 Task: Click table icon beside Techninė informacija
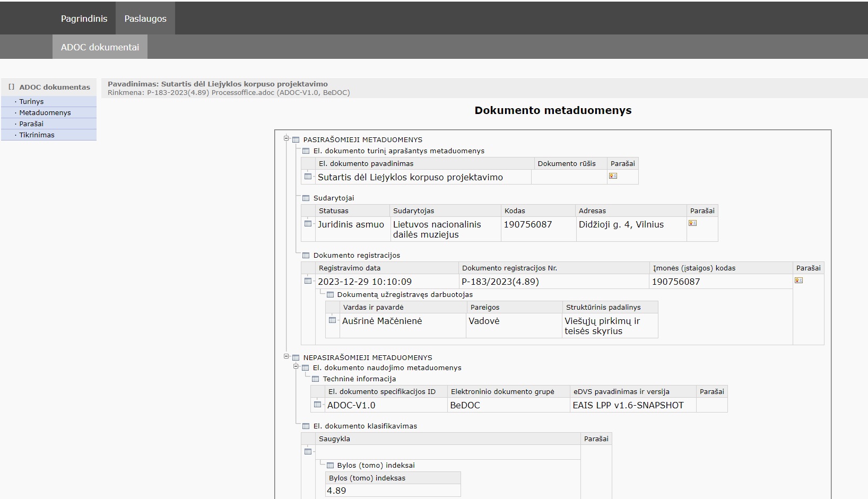tap(315, 379)
